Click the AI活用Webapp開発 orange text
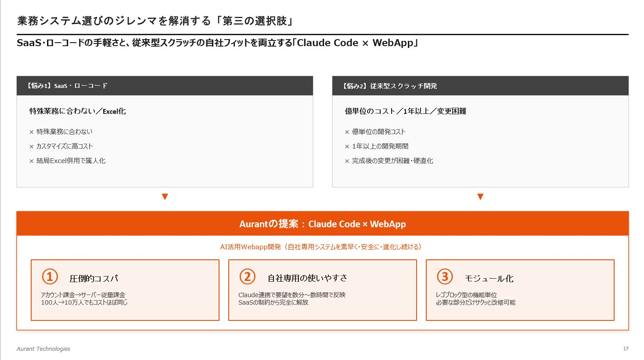 322,247
